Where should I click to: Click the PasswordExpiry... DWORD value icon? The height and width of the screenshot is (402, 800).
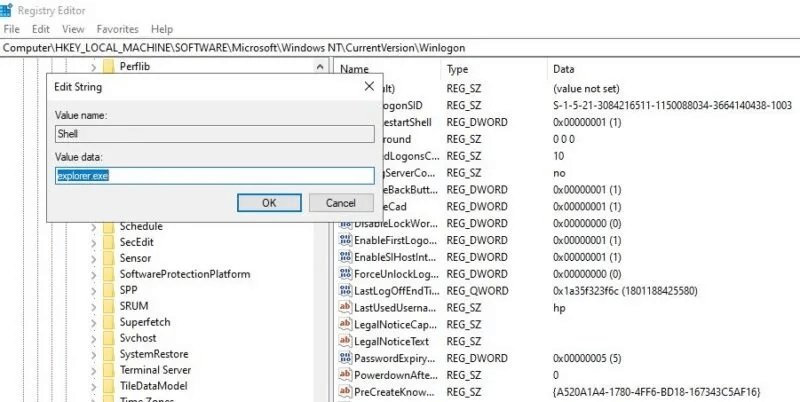click(x=345, y=358)
